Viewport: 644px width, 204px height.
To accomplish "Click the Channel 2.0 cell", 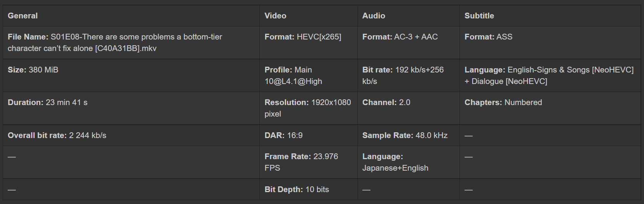I will click(386, 102).
